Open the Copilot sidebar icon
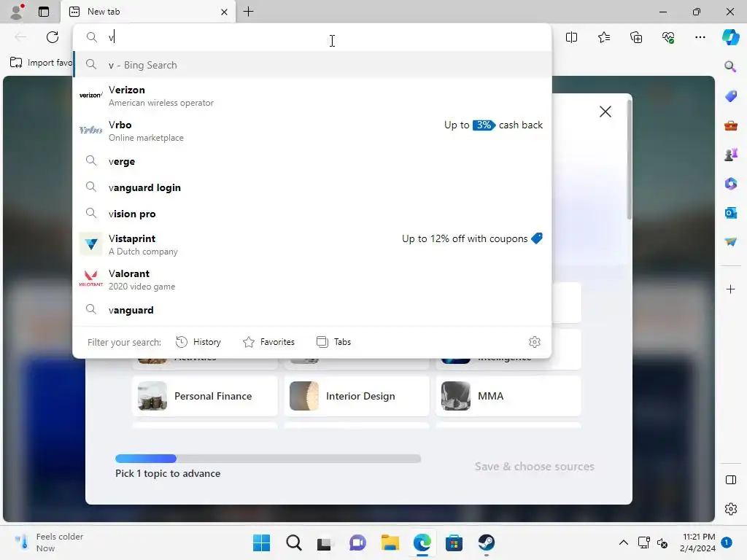Viewport: 747px width, 560px height. (x=730, y=37)
